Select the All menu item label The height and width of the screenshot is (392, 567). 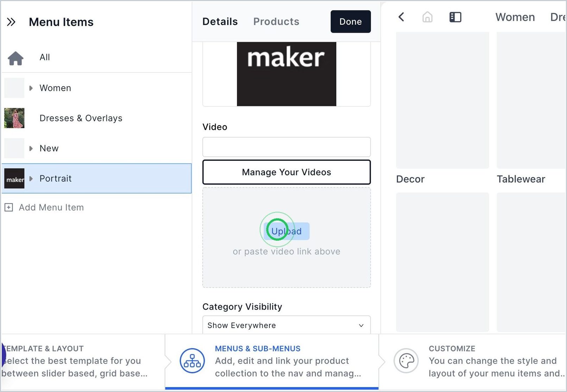tap(45, 57)
